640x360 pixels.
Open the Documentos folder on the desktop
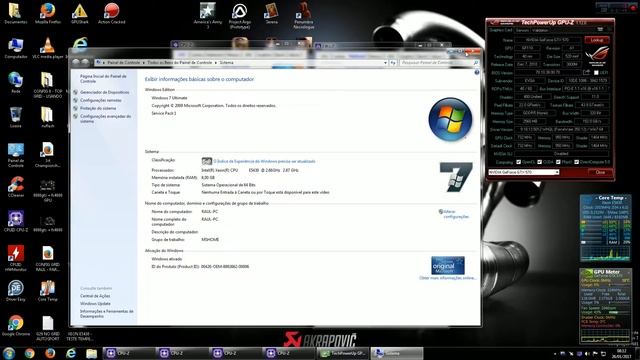point(16,13)
